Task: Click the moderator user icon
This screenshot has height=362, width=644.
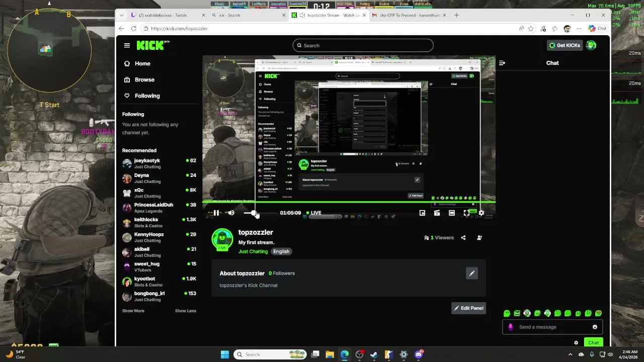Action: 479,238
